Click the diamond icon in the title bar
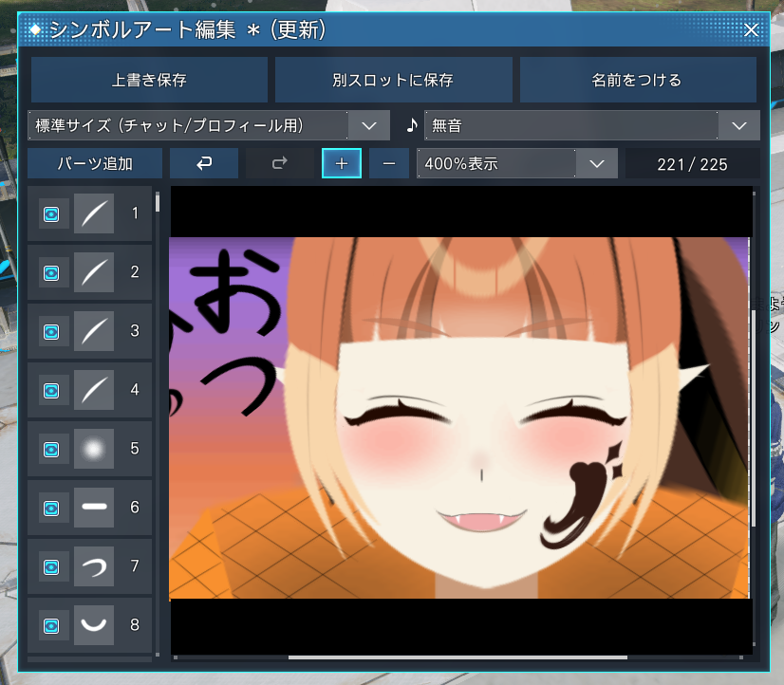 pyautogui.click(x=34, y=30)
